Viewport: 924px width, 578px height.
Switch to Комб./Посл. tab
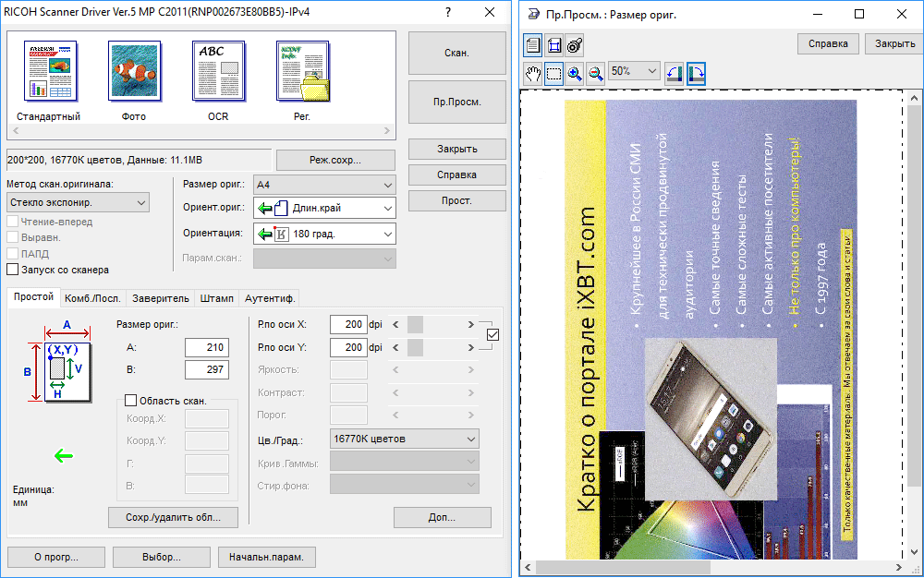[x=92, y=298]
